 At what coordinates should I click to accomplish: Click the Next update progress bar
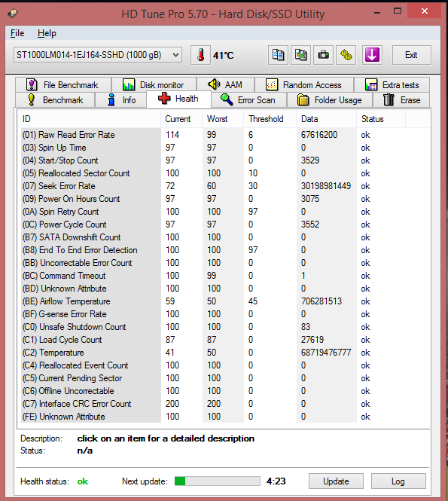coord(218,481)
